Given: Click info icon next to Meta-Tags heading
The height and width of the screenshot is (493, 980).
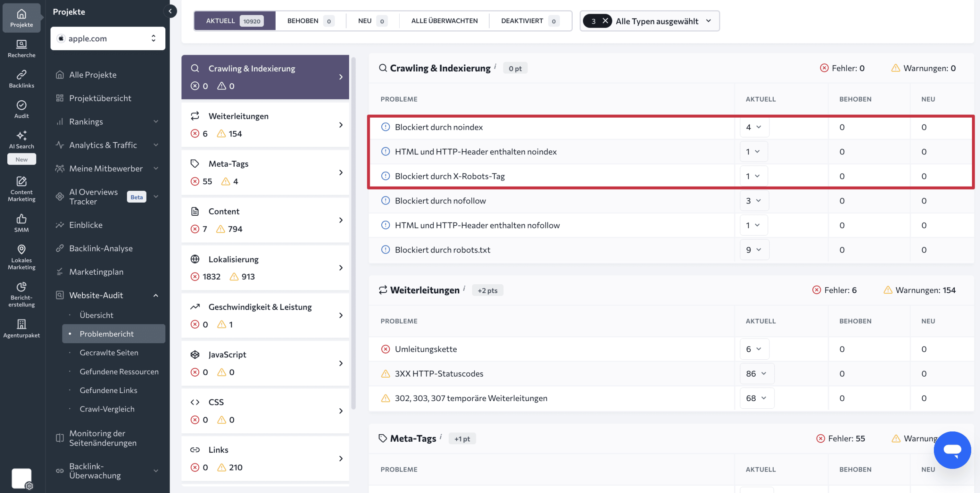Looking at the screenshot, I should point(441,436).
